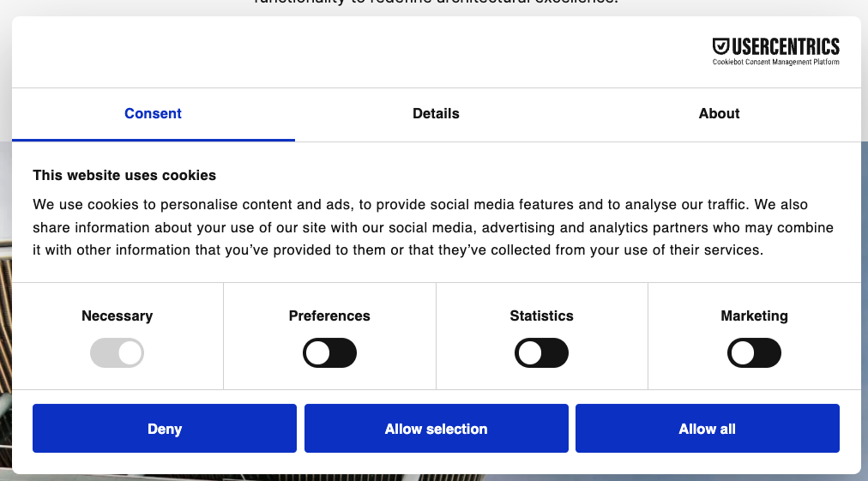Click the USERCENTRICS wordmark text

pos(786,46)
